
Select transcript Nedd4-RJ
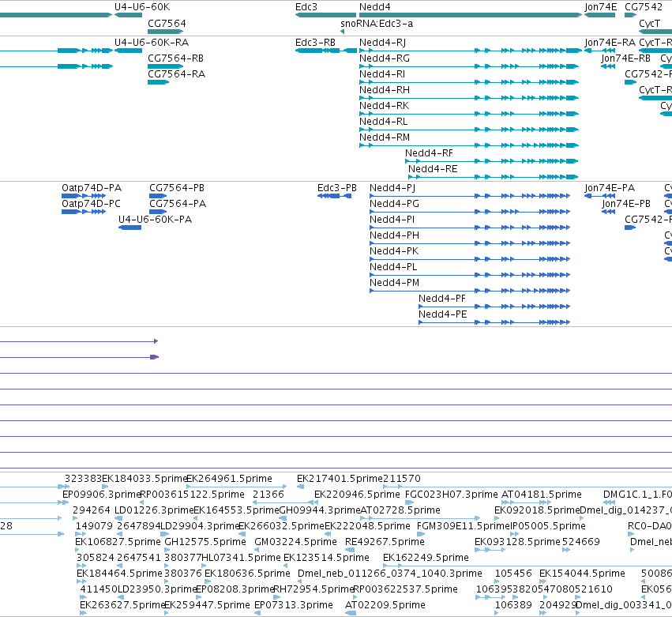[x=471, y=51]
